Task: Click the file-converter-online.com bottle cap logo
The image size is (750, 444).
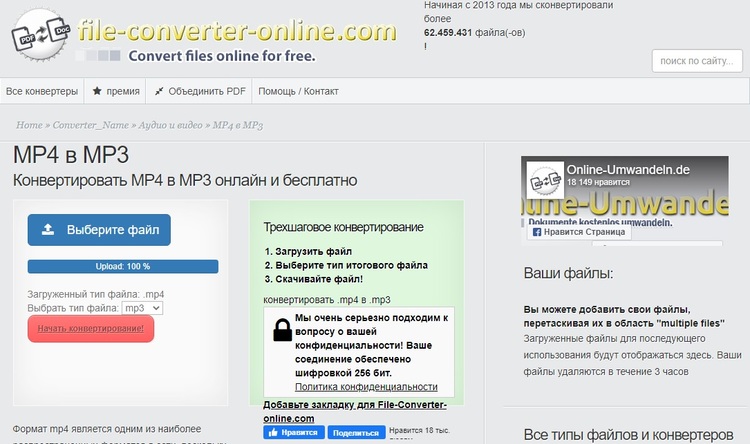Action: [x=41, y=35]
